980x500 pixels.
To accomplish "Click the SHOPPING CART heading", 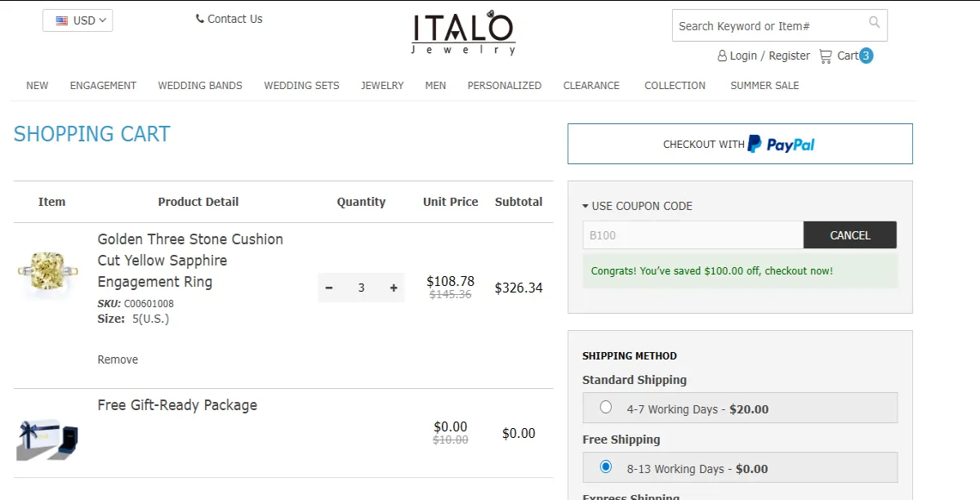I will [x=91, y=134].
